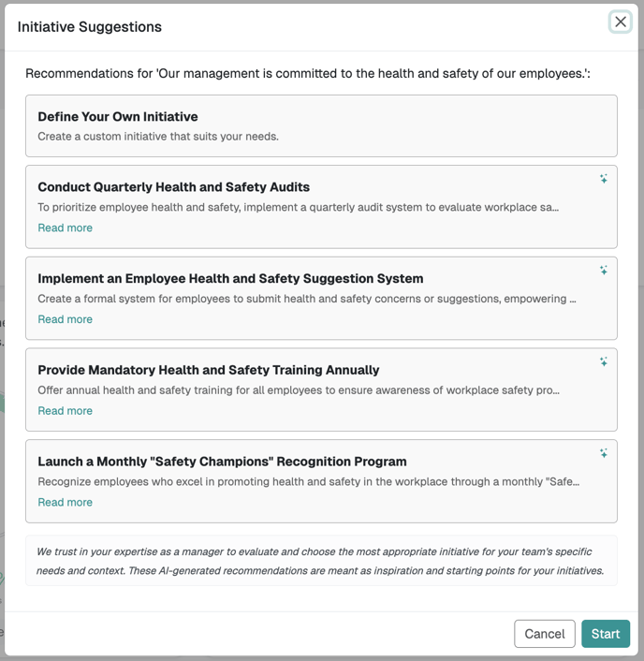Click the Cancel button
This screenshot has width=644, height=661.
(545, 634)
